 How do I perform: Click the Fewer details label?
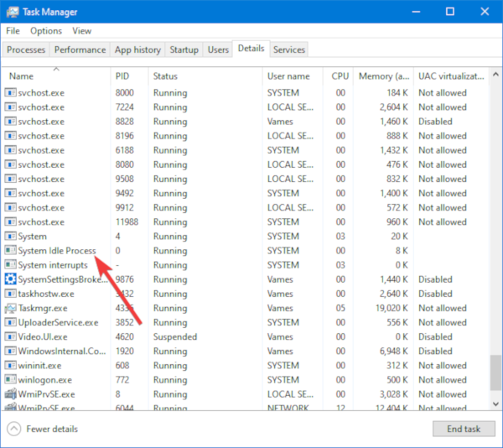coord(52,429)
